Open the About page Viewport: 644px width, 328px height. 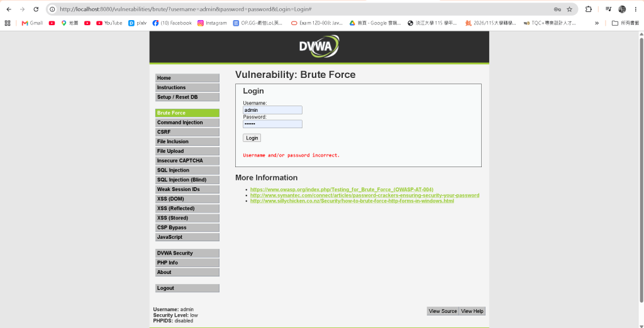187,272
